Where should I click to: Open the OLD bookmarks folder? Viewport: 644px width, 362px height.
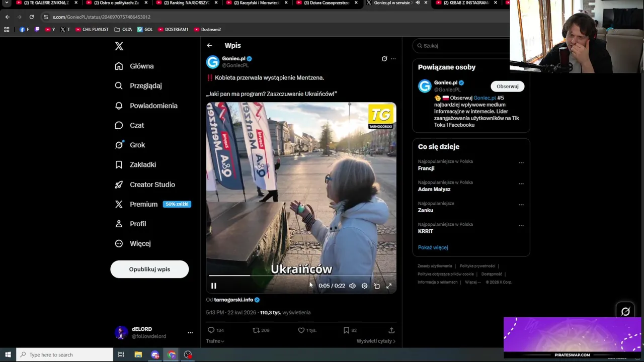(x=123, y=29)
